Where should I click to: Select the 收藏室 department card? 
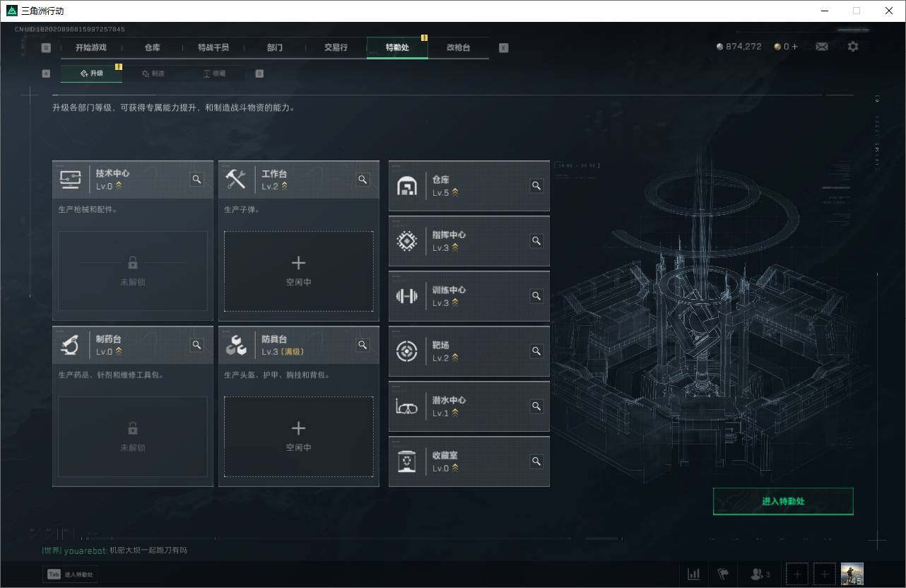(469, 461)
